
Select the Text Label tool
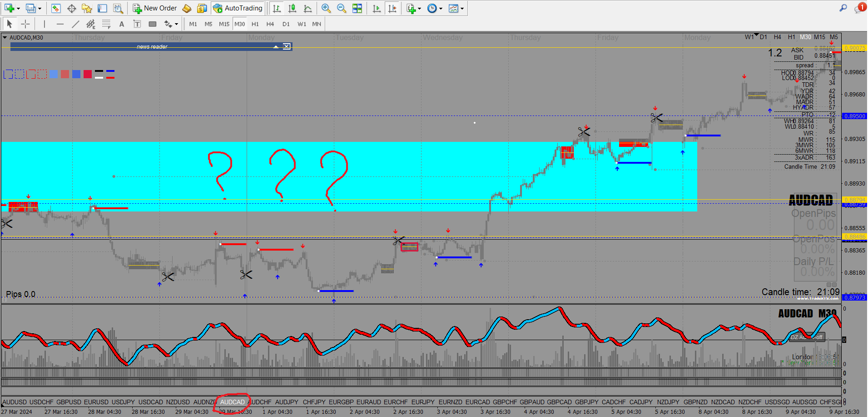(137, 24)
